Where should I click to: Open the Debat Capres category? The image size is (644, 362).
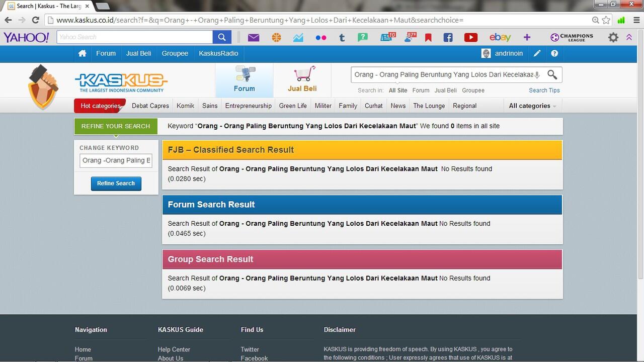click(x=150, y=106)
